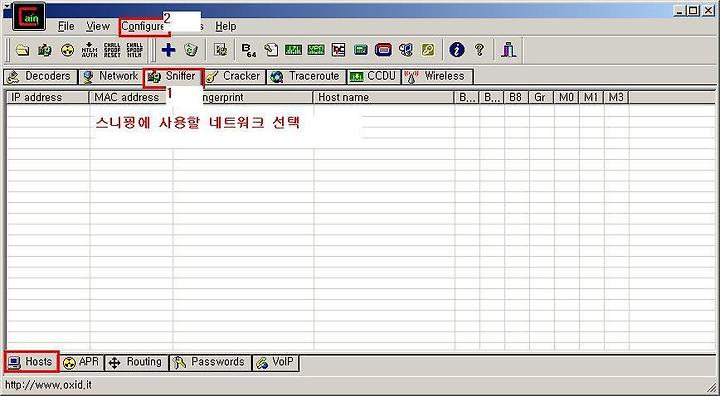720x396 pixels.
Task: Switch to the Cracker tab
Action: coord(234,76)
